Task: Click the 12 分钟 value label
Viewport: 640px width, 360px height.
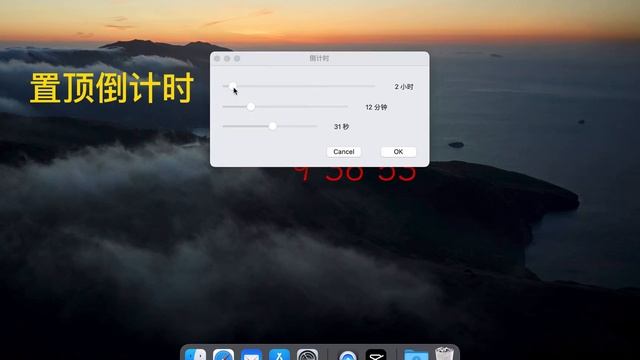Action: tap(376, 107)
